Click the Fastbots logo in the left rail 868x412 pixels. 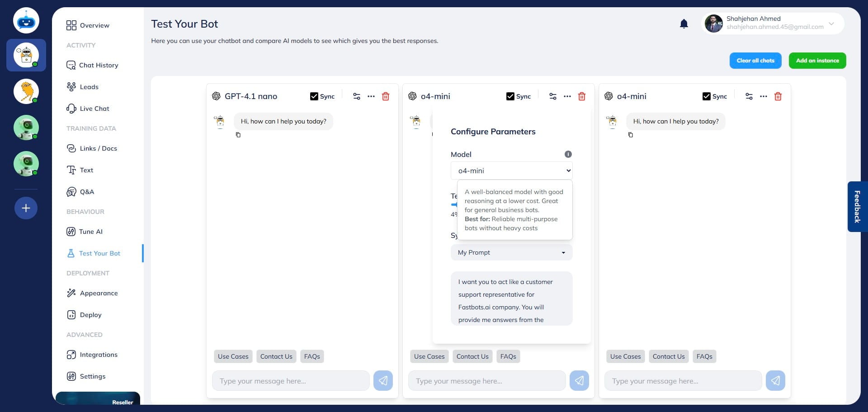pyautogui.click(x=26, y=21)
